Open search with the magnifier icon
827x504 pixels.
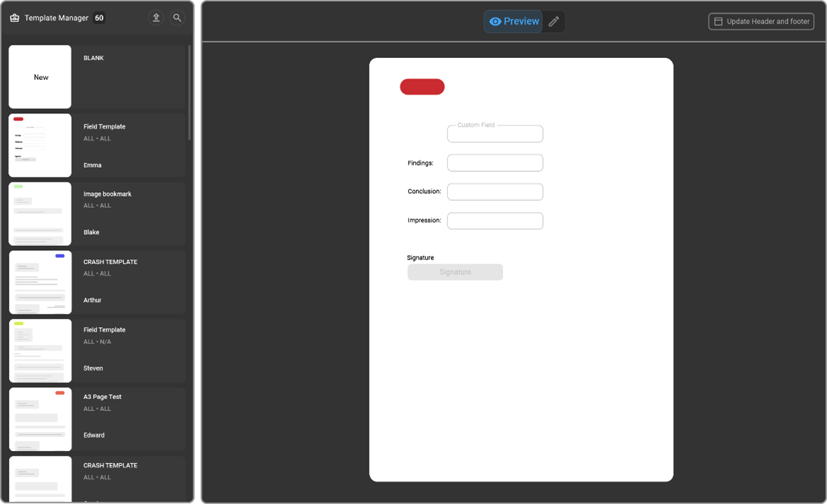click(x=177, y=18)
